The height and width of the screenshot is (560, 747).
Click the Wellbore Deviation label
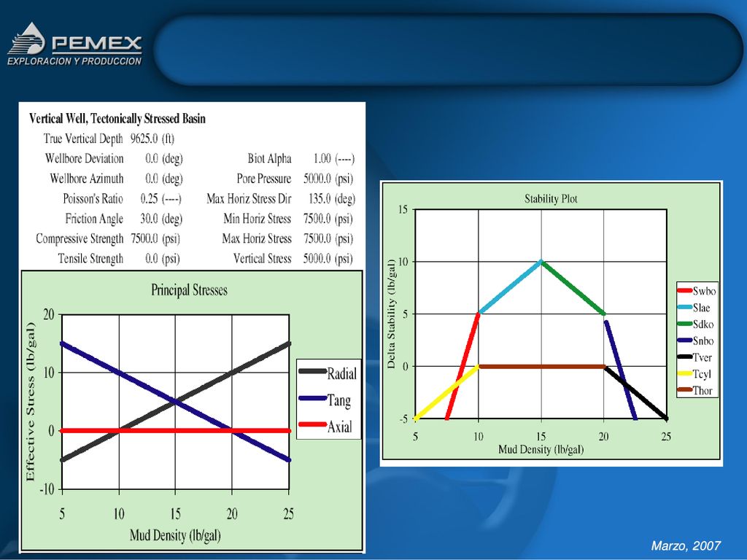pyautogui.click(x=85, y=158)
